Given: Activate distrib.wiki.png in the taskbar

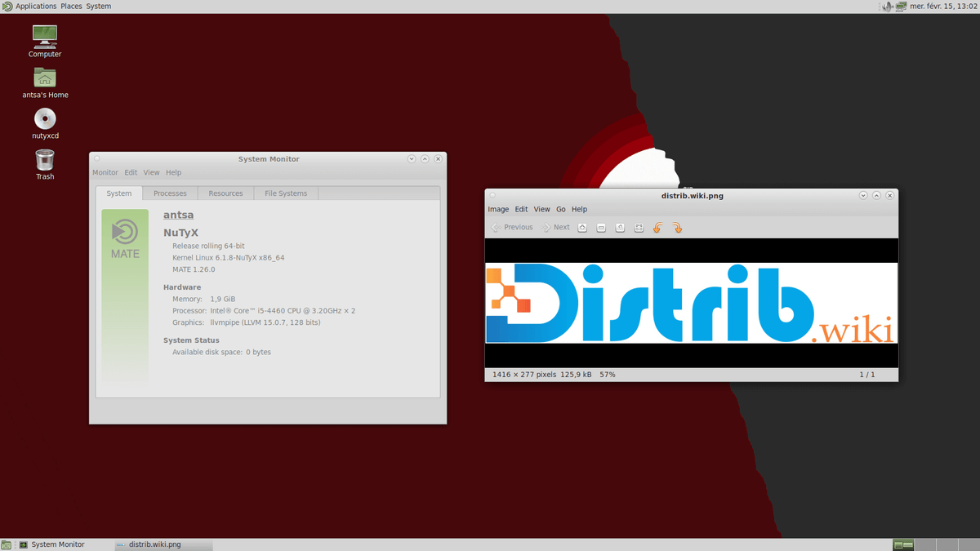Looking at the screenshot, I should 163,544.
